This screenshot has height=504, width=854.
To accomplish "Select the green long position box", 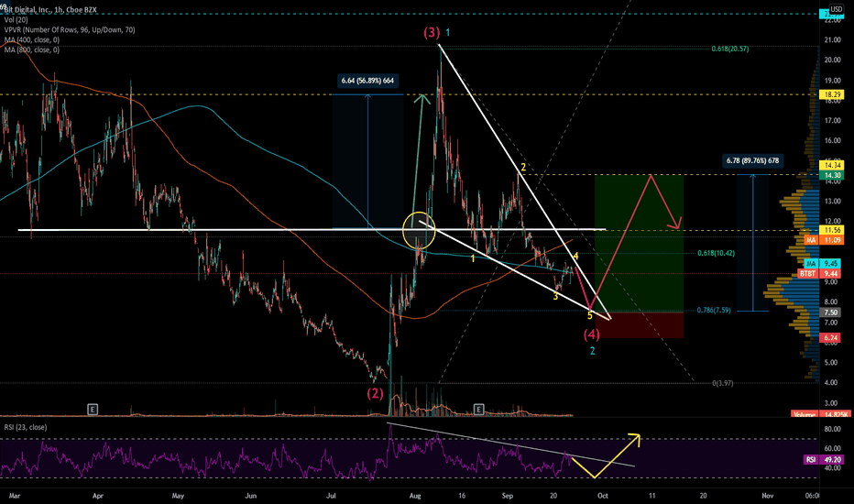I will pos(639,244).
